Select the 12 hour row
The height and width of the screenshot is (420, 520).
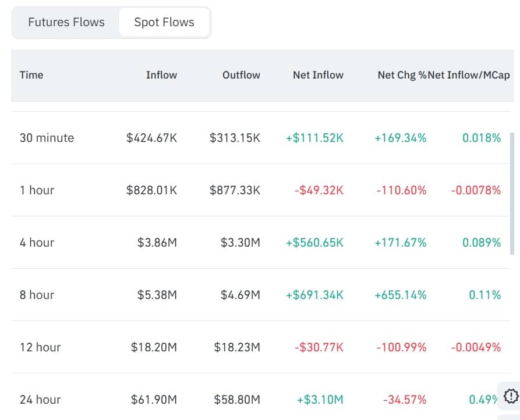pos(38,347)
